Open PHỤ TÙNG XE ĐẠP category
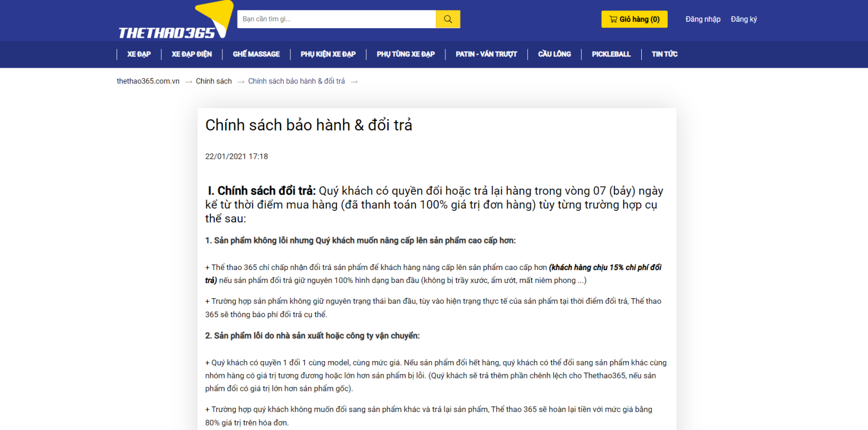The height and width of the screenshot is (430, 868). click(x=405, y=54)
